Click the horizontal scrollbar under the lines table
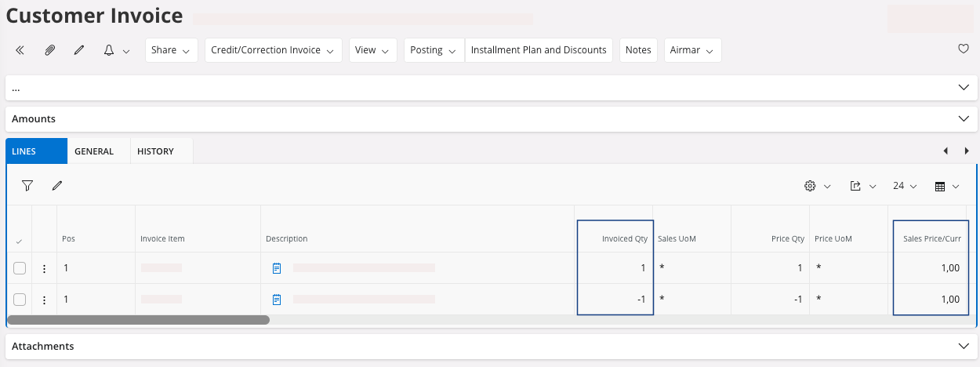Screen dimensions: 980x367 point(138,320)
